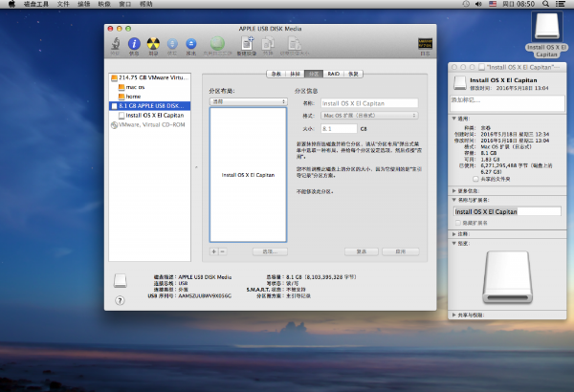
Task: Switch to the RAID tab
Action: point(334,74)
